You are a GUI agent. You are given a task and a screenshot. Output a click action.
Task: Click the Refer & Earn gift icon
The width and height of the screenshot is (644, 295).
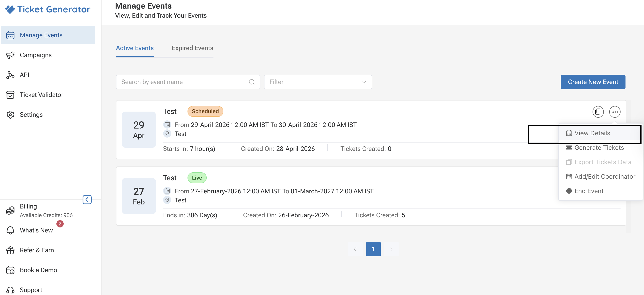[x=10, y=250]
